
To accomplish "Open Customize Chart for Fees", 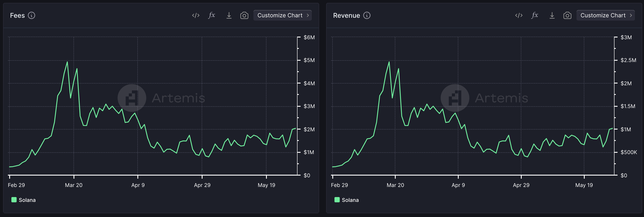I will click(280, 16).
